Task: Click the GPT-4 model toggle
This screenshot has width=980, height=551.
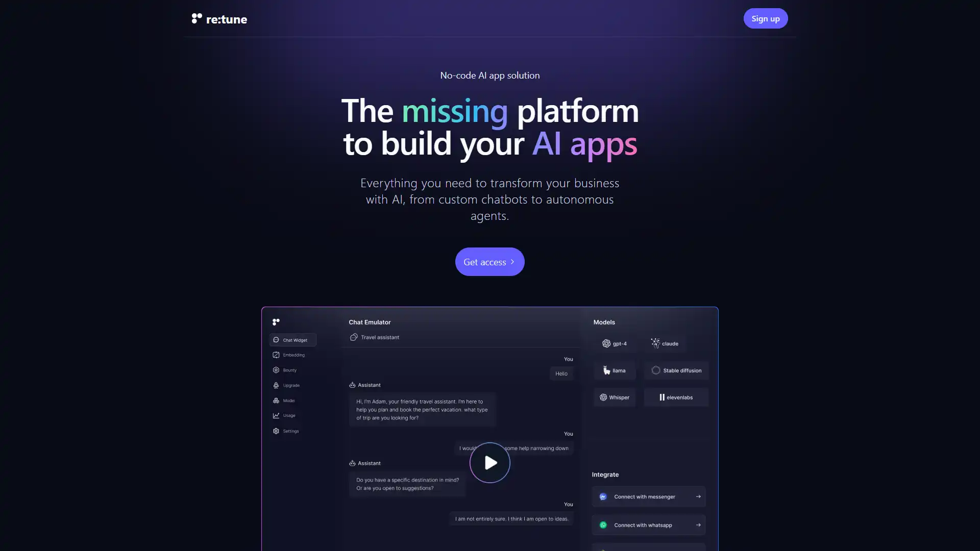Action: (x=614, y=344)
